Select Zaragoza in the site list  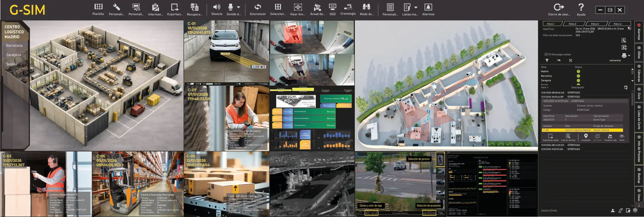(x=13, y=55)
